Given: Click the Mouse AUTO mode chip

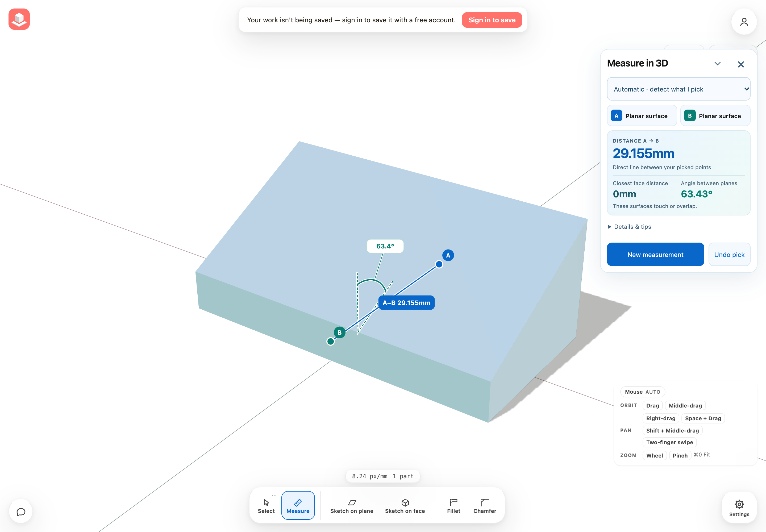Looking at the screenshot, I should point(642,392).
